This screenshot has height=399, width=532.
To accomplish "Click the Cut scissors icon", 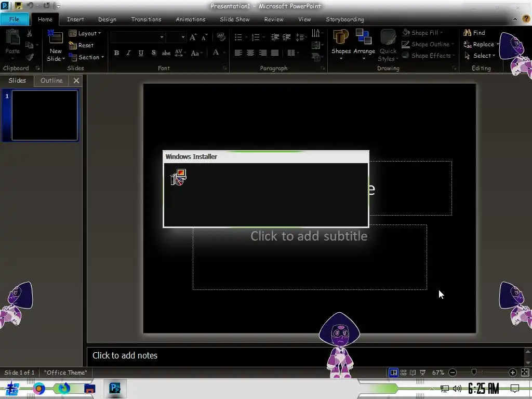I will (30, 33).
